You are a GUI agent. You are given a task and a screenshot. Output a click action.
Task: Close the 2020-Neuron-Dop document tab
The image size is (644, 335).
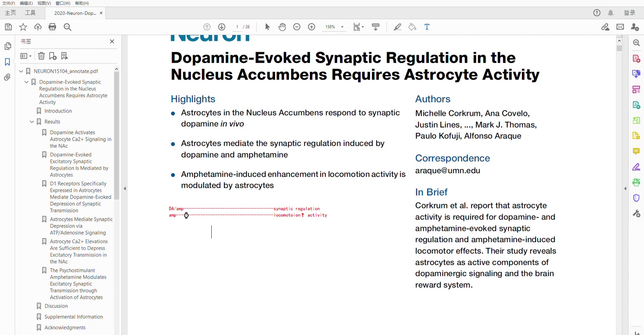click(x=101, y=13)
